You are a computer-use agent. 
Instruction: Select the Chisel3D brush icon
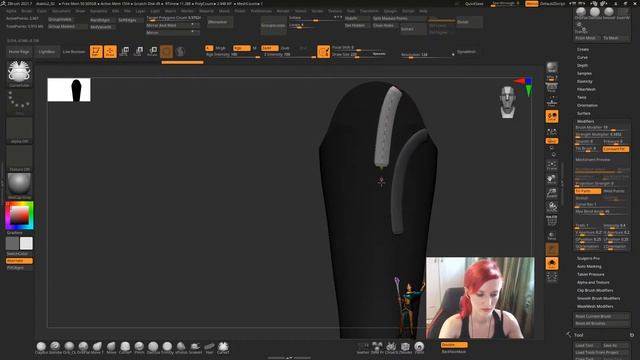click(391, 347)
